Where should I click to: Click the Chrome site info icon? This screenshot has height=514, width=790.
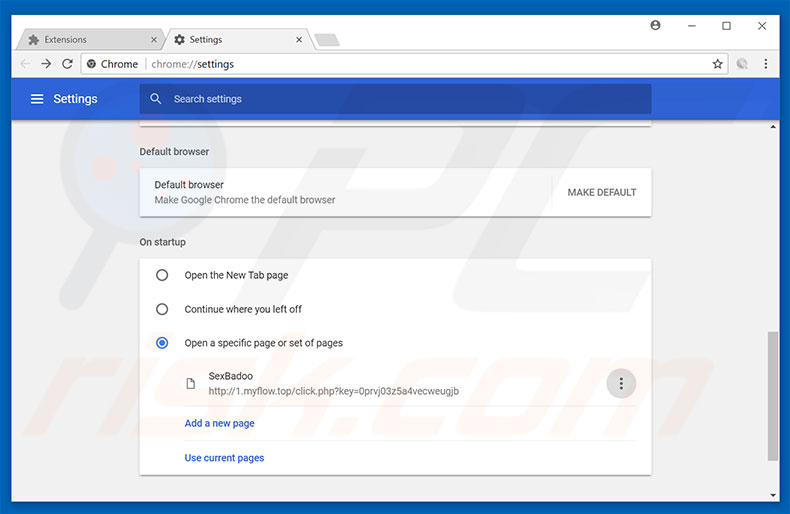91,64
